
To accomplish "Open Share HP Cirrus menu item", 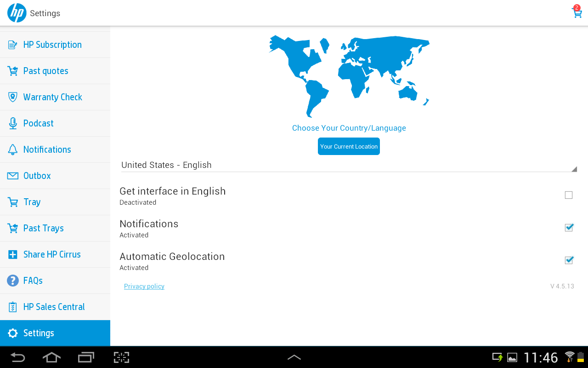I will (55, 254).
